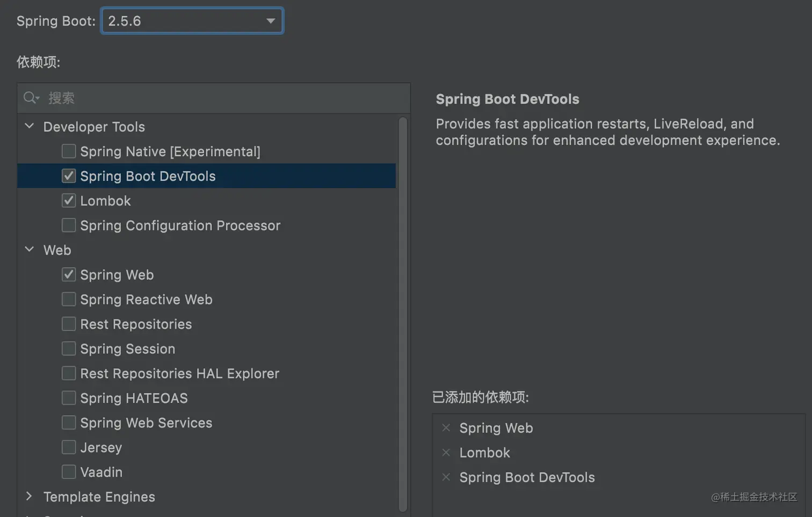Remove Spring Web from added dependencies
Viewport: 812px width, 517px height.
pyautogui.click(x=446, y=428)
